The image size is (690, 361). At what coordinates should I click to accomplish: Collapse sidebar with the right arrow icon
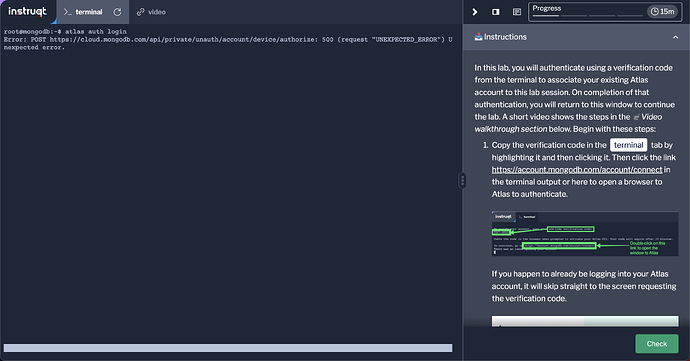tap(475, 12)
